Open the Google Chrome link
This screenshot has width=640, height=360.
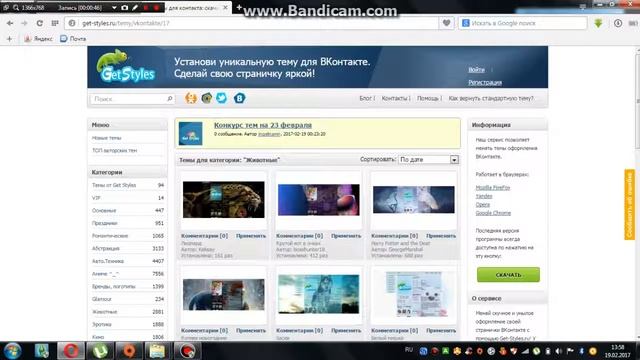pyautogui.click(x=493, y=213)
